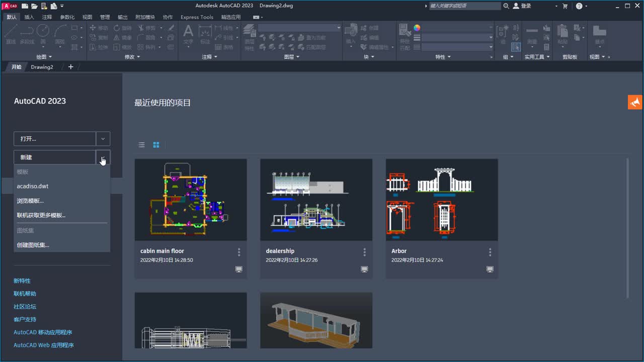Viewport: 644px width, 362px height.
Task: Click the Insert block (插入) icon
Action: pos(351,34)
